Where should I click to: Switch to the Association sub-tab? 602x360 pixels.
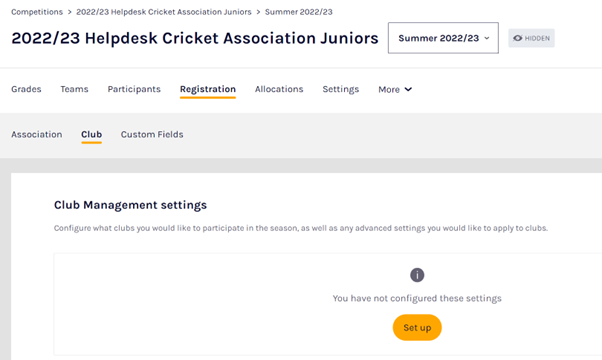(x=36, y=134)
